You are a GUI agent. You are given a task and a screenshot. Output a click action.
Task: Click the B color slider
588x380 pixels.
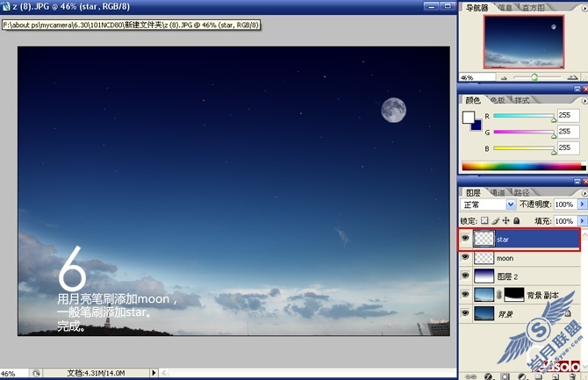click(x=524, y=148)
